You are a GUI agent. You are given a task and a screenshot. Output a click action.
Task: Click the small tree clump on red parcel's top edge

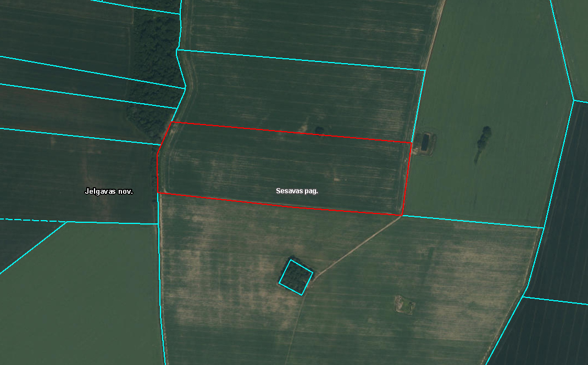(x=319, y=130)
